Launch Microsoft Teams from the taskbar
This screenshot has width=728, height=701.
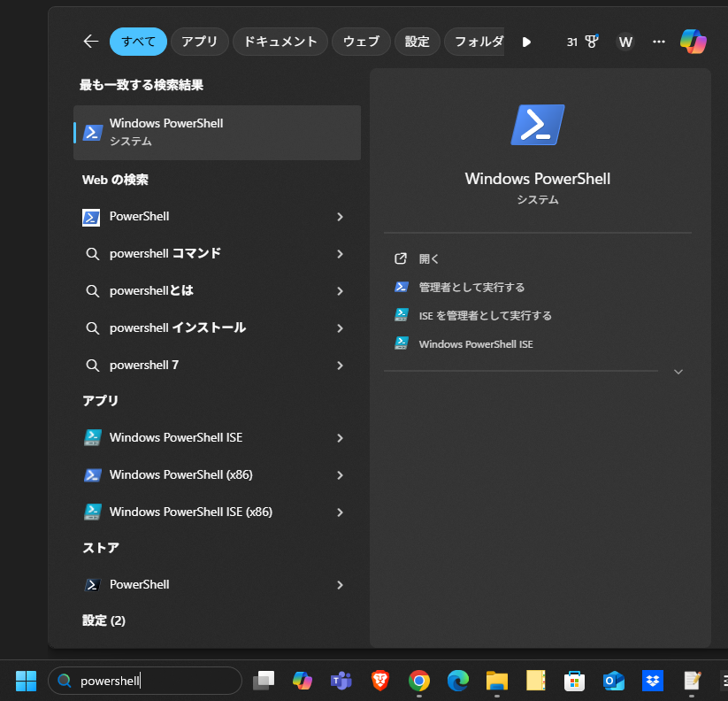click(x=341, y=681)
